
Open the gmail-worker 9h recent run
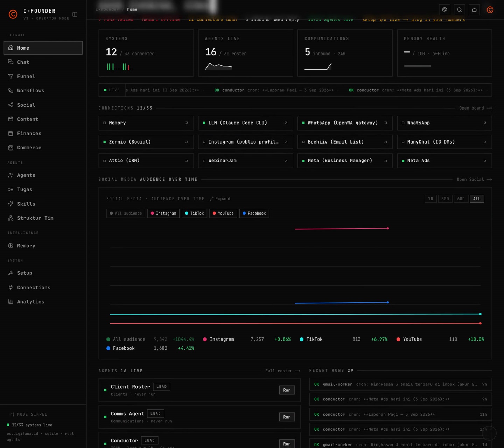400,384
